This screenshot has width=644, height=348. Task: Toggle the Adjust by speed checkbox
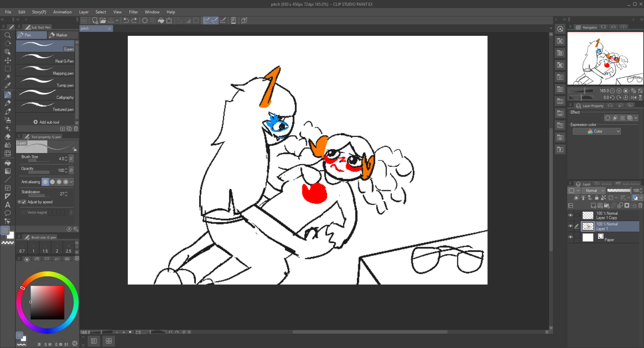pos(24,202)
